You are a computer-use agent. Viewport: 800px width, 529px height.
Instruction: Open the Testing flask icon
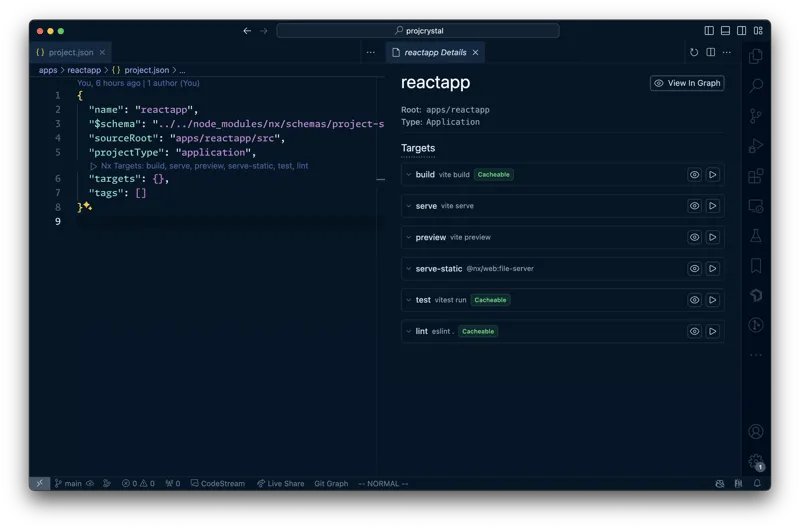pos(756,236)
